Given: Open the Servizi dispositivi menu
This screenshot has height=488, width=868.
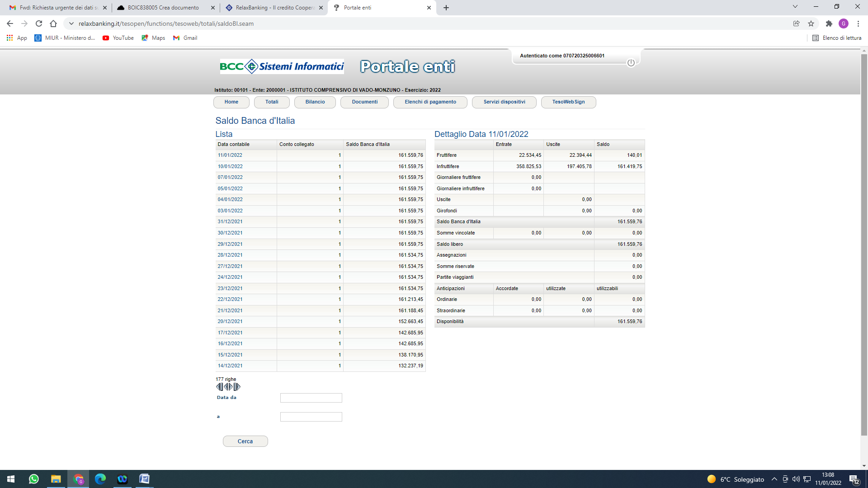Looking at the screenshot, I should point(504,102).
